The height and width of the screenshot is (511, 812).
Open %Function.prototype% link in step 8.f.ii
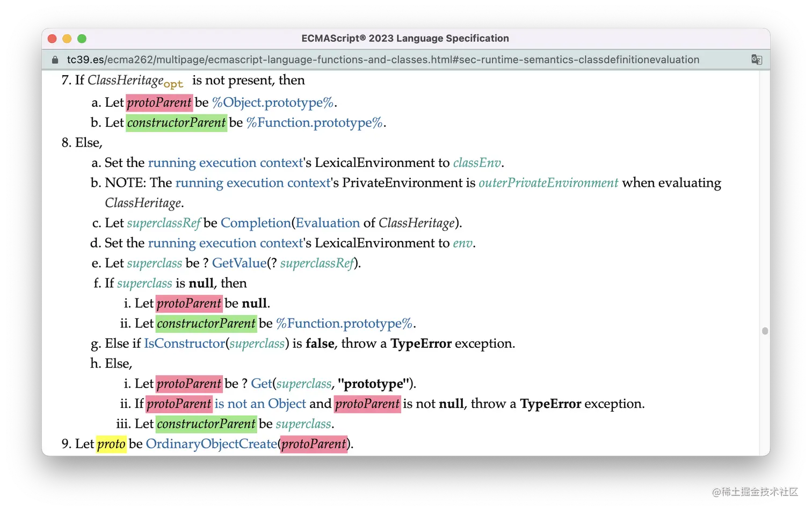click(344, 324)
